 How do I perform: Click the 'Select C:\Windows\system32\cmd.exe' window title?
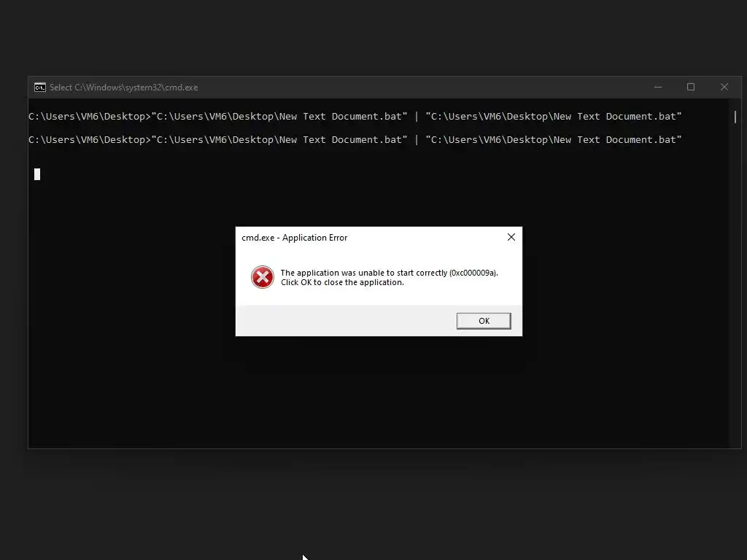[x=123, y=87]
